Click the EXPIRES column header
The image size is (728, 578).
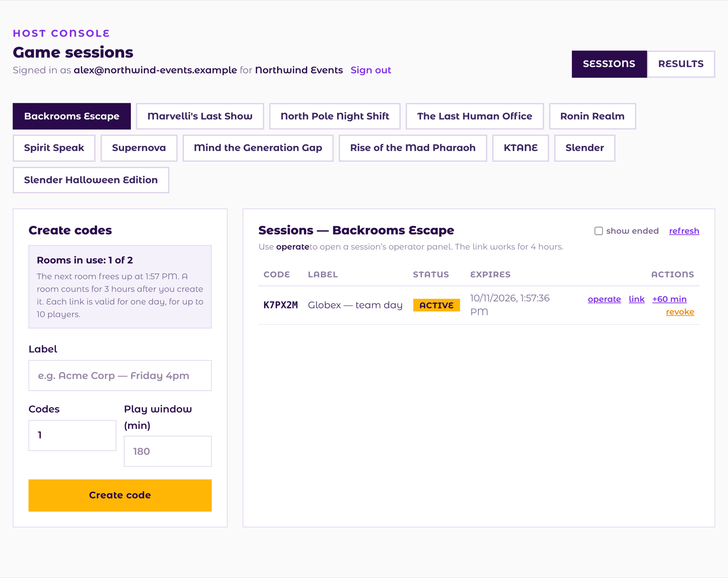490,275
